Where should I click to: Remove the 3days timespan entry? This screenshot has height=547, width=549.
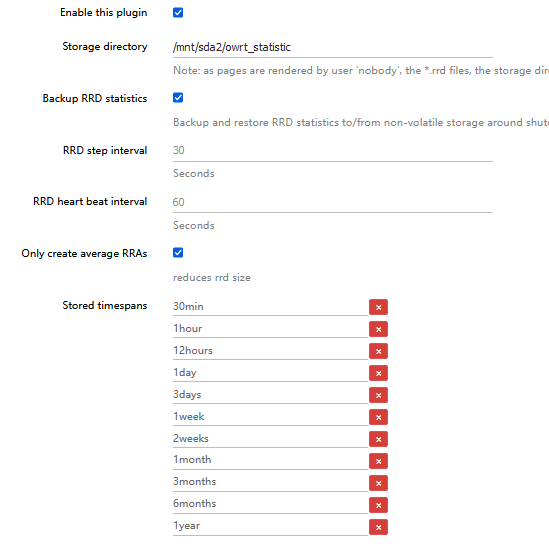pyautogui.click(x=378, y=395)
